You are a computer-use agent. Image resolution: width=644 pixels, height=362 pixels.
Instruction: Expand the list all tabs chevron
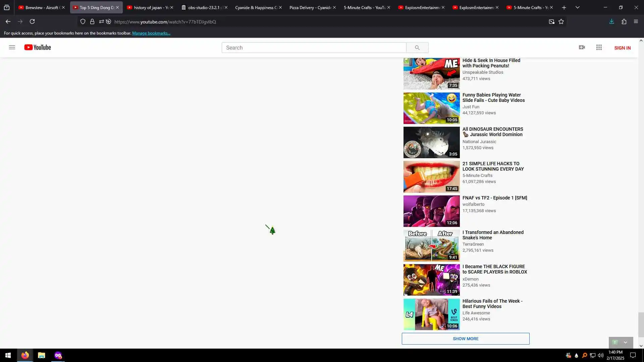click(x=577, y=7)
